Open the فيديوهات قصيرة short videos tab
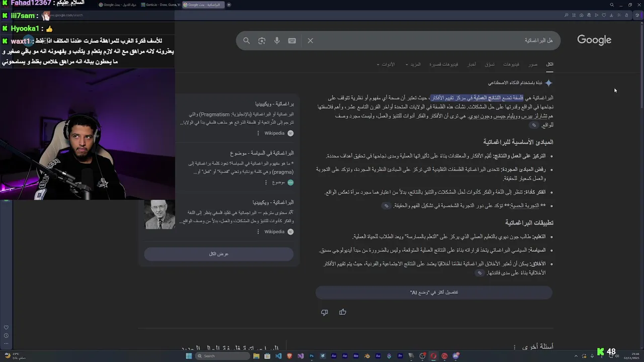Viewport: 644px width, 362px height. (x=444, y=64)
